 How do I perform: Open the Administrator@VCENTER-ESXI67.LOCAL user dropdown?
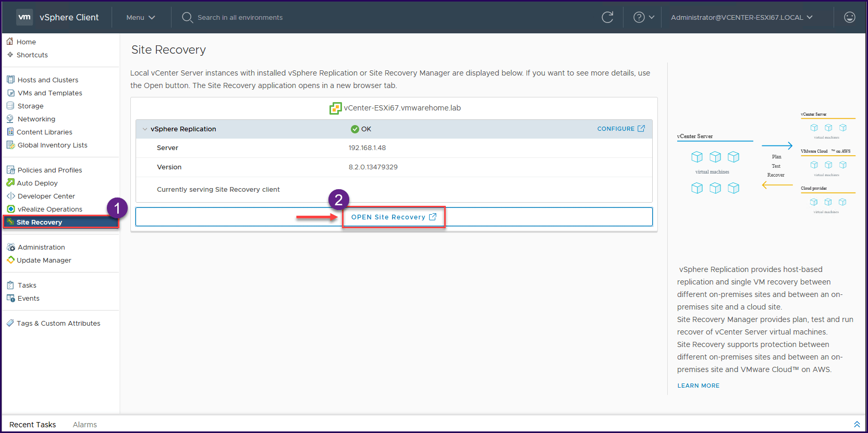742,17
